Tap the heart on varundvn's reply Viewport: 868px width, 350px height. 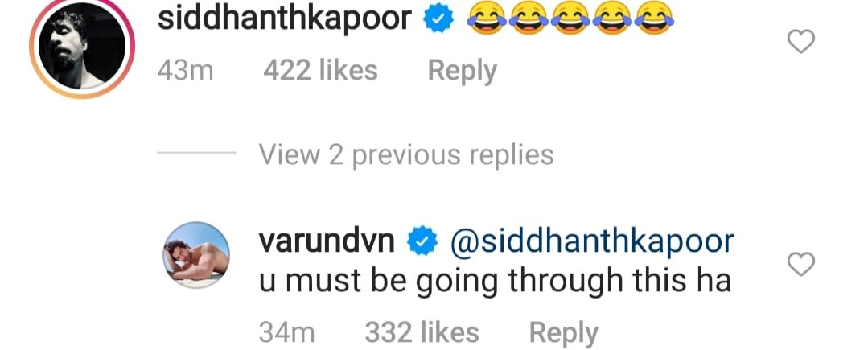(x=801, y=265)
